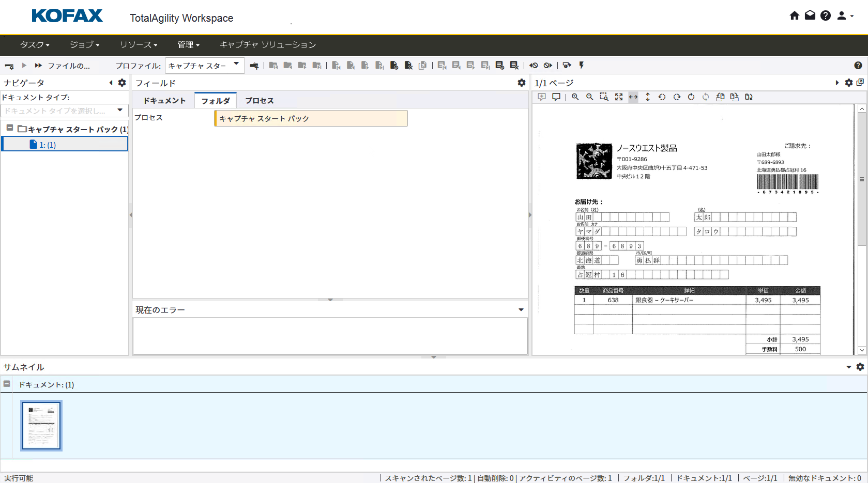Click the zoom out magnifier icon

(589, 97)
